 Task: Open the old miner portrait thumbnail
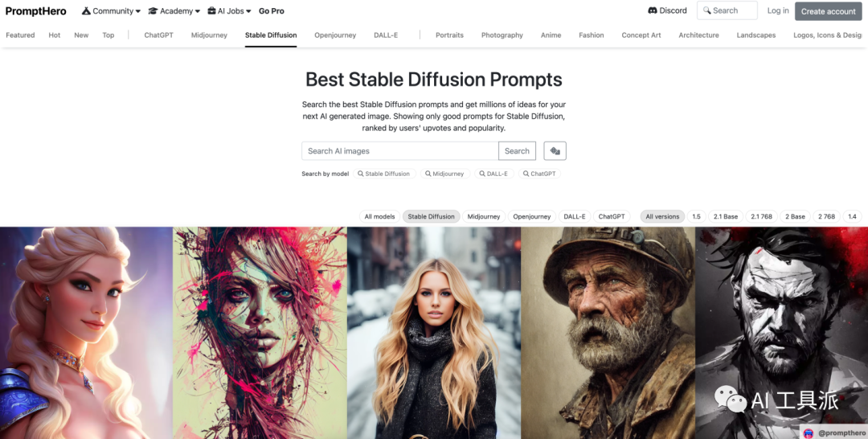(608, 333)
